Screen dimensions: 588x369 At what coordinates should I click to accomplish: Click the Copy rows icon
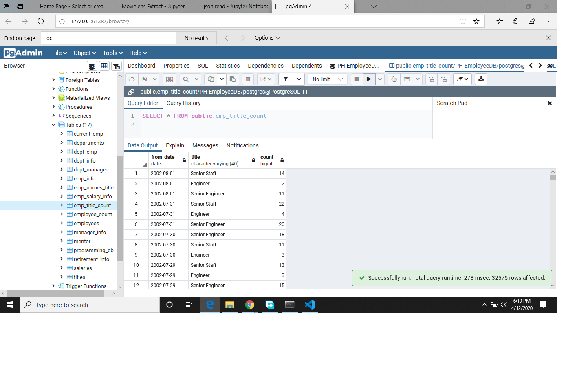211,79
